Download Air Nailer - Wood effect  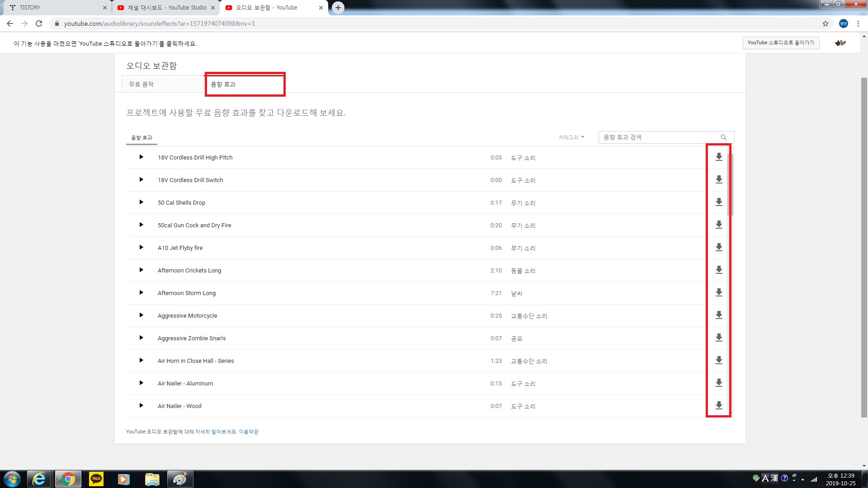point(719,406)
